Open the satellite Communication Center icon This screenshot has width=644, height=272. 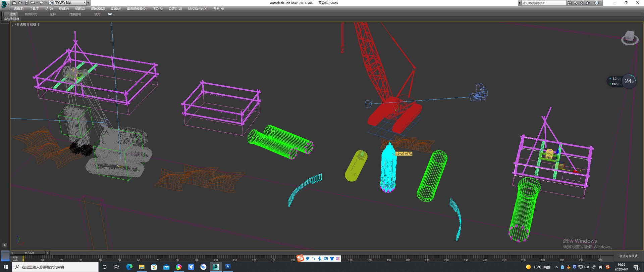pyautogui.click(x=582, y=3)
